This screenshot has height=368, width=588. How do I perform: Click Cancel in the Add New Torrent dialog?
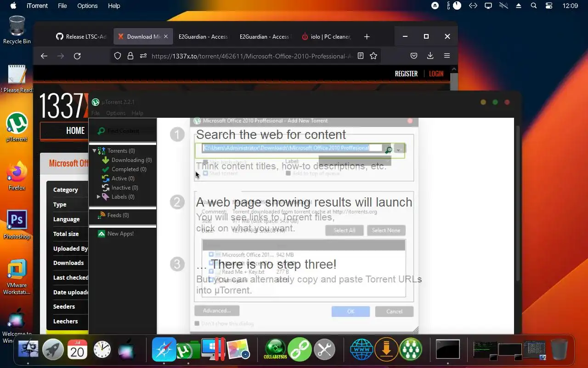[394, 311]
